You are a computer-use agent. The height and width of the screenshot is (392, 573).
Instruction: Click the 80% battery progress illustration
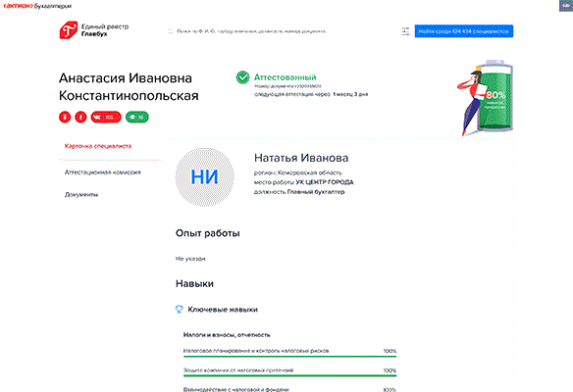pos(486,98)
